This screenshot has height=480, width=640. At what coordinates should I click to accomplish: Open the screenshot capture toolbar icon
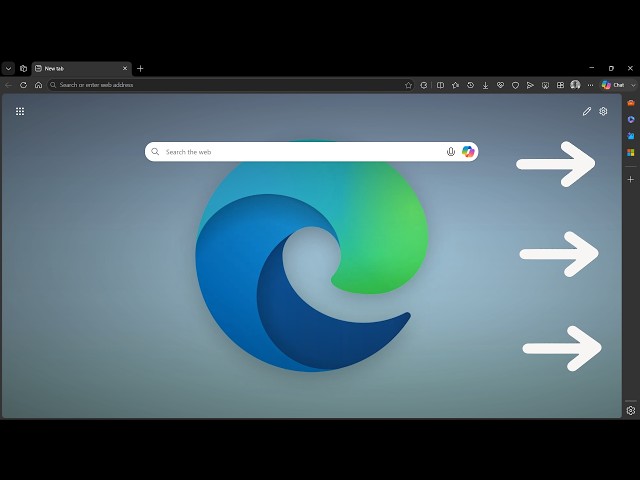tap(545, 85)
